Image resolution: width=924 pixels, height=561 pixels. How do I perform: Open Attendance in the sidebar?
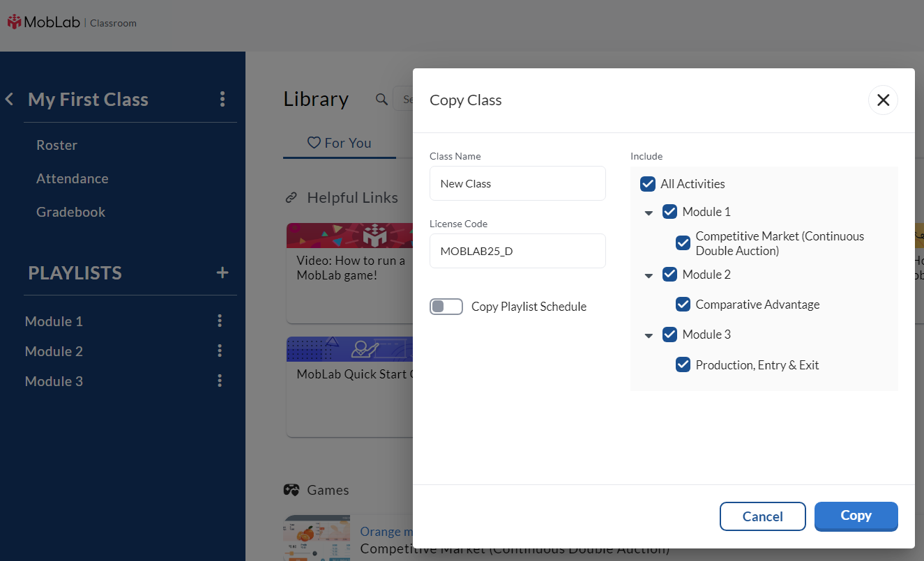pos(73,178)
